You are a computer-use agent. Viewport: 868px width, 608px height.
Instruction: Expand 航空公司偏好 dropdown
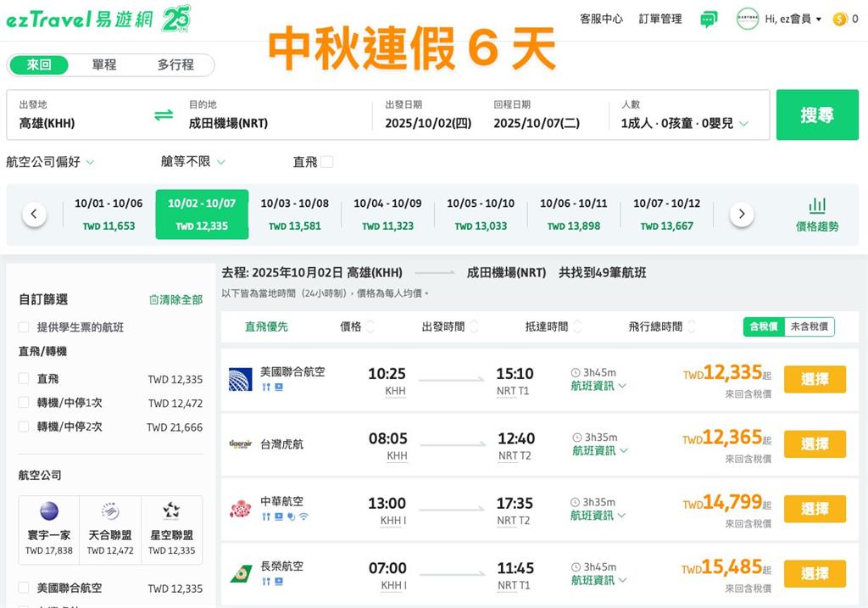tap(50, 162)
